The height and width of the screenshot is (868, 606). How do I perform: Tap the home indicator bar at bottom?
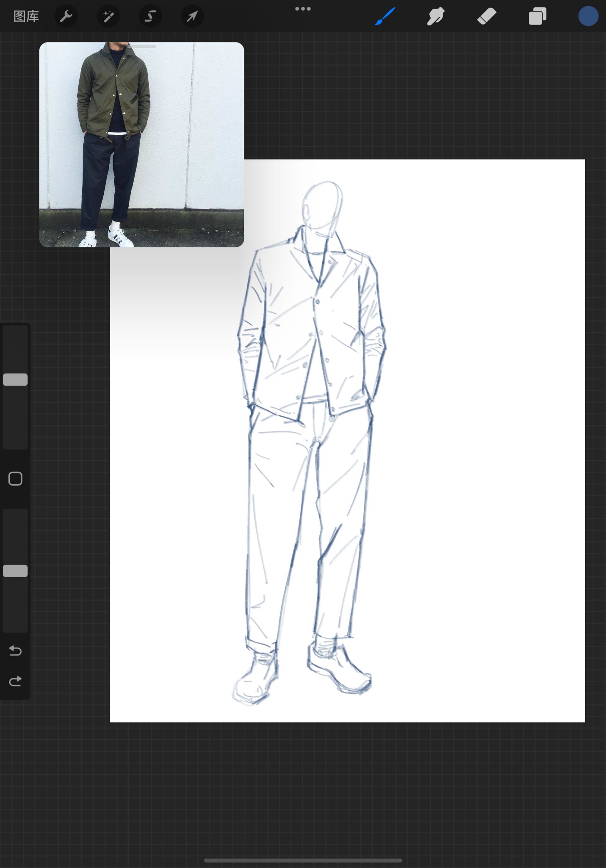coord(303,860)
